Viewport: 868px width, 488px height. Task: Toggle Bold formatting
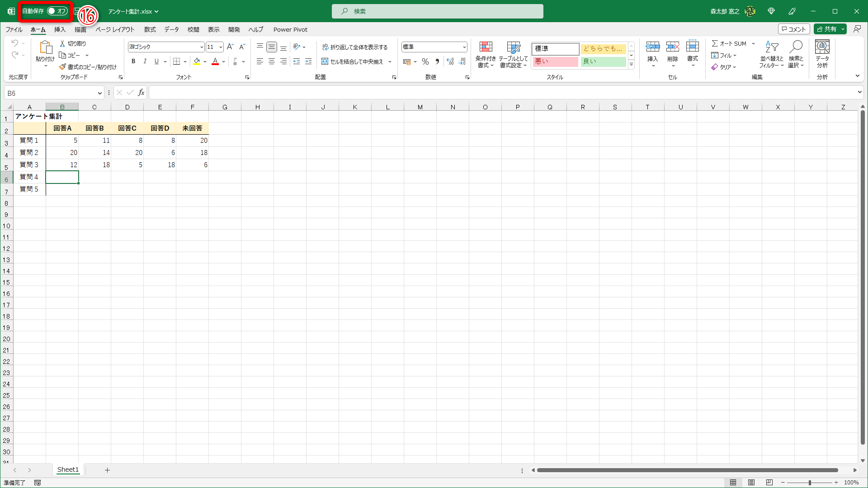[x=133, y=61]
